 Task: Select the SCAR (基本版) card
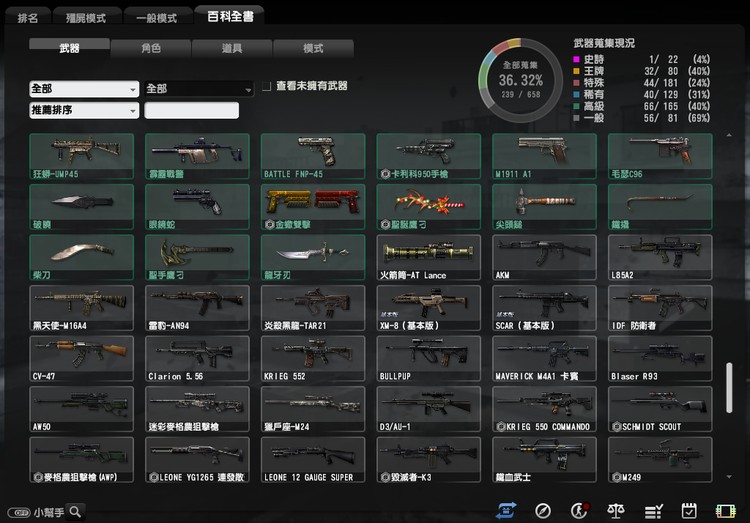click(544, 308)
